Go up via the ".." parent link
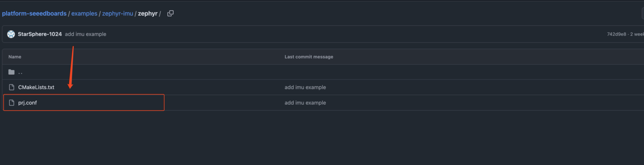The height and width of the screenshot is (165, 644). pos(20,72)
